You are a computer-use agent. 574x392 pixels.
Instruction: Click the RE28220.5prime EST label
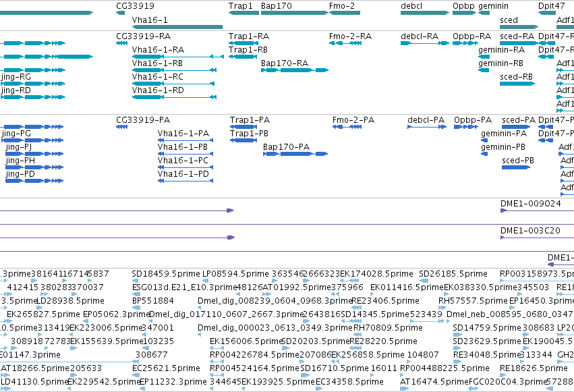[383, 341]
